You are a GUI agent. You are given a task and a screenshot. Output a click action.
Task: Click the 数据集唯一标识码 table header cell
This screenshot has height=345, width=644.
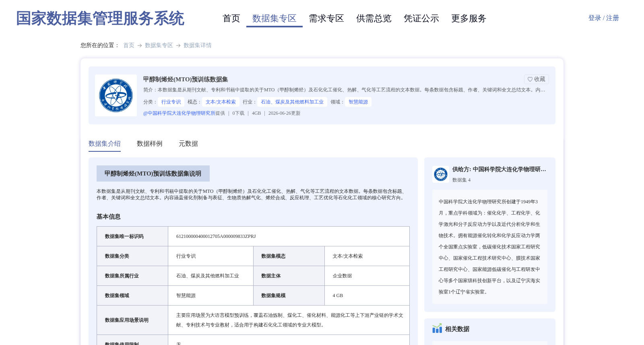tap(132, 236)
